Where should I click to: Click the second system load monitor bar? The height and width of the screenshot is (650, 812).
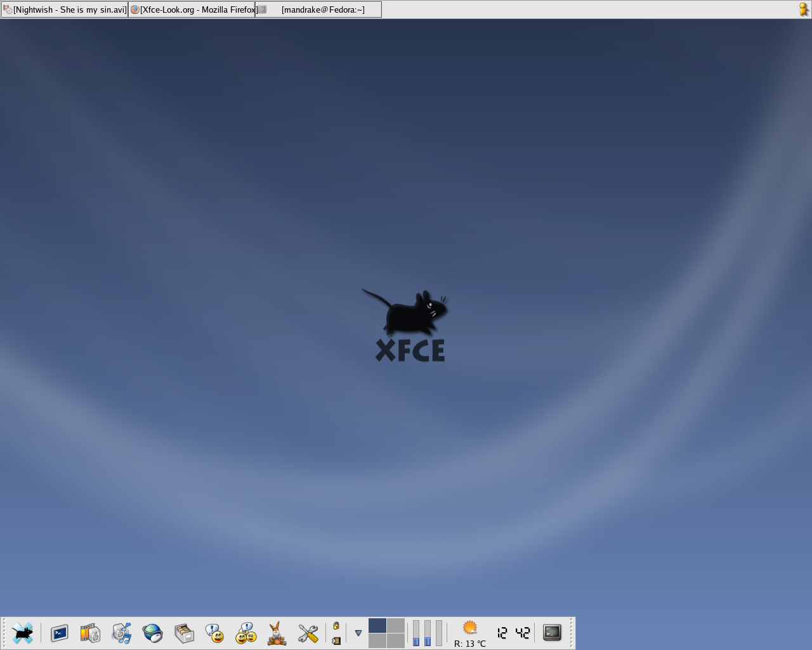[x=428, y=633]
